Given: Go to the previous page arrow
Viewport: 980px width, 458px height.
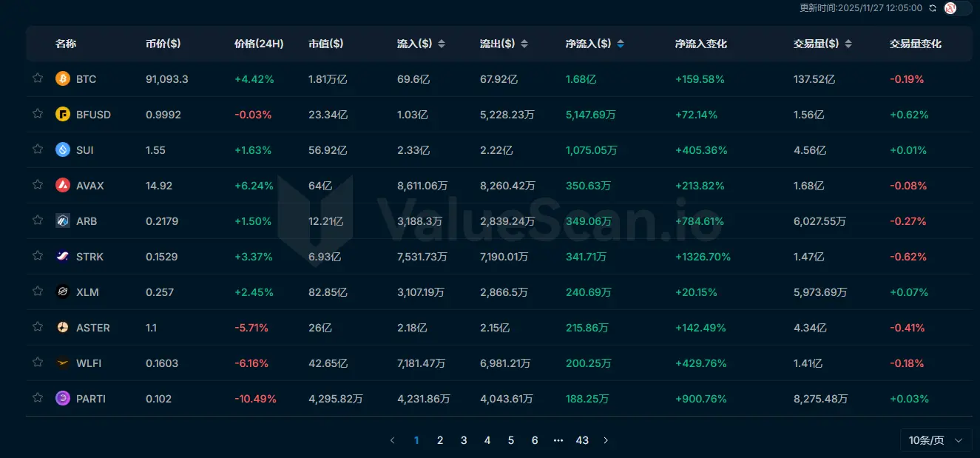Looking at the screenshot, I should 393,440.
